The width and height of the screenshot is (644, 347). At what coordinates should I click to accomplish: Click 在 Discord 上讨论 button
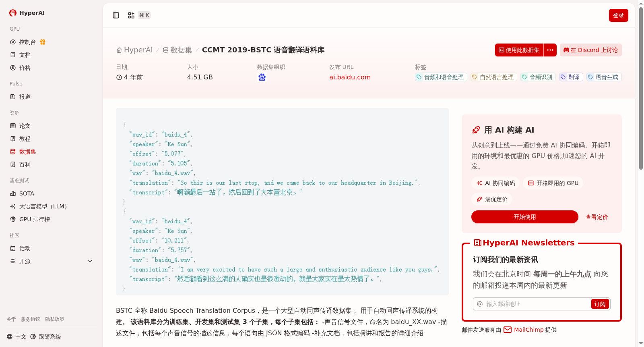[x=591, y=50]
